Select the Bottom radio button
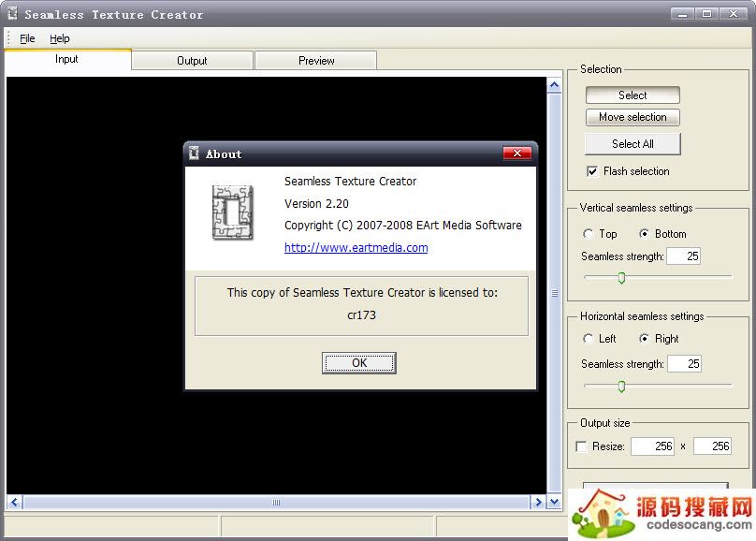Screen dimensions: 756x541 pos(644,234)
